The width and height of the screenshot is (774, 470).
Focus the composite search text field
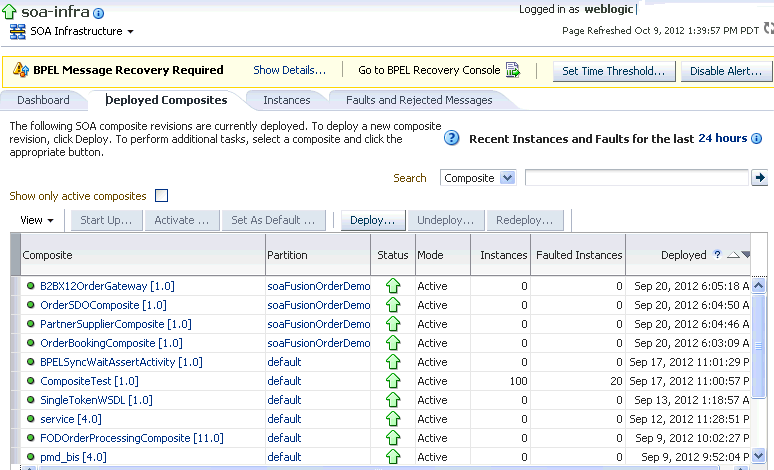click(x=637, y=178)
